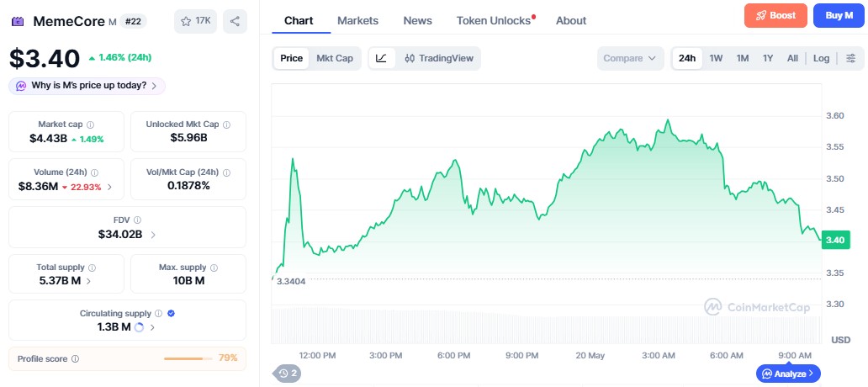Open the share icon button
The height and width of the screenshot is (387, 868).
[235, 21]
